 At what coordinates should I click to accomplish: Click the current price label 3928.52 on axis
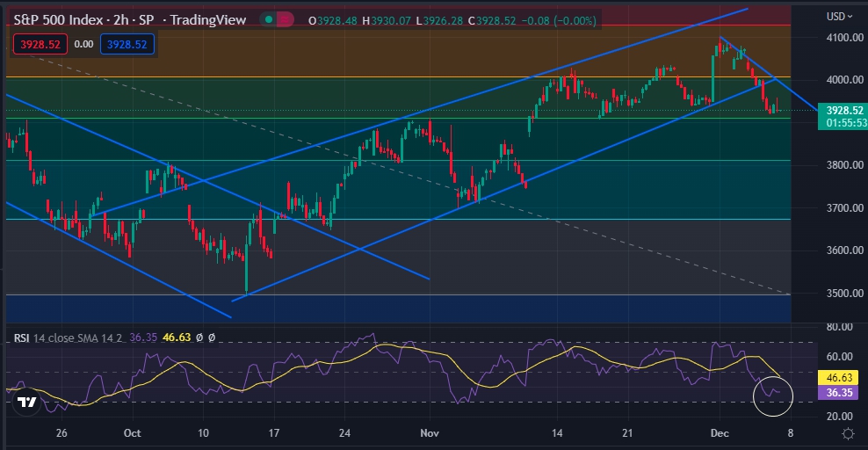(x=844, y=111)
